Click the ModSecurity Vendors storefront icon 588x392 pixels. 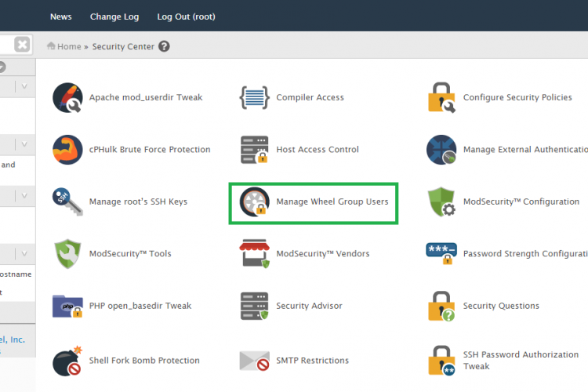pyautogui.click(x=254, y=253)
